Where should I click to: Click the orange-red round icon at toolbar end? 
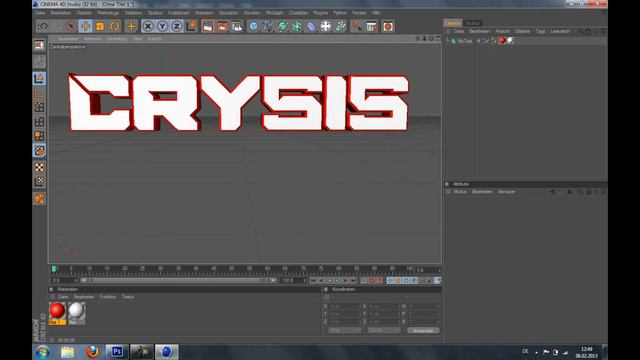(388, 27)
